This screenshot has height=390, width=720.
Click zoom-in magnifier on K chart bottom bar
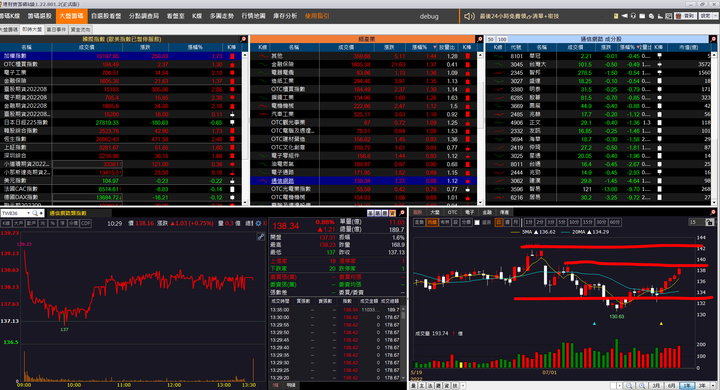(641, 386)
